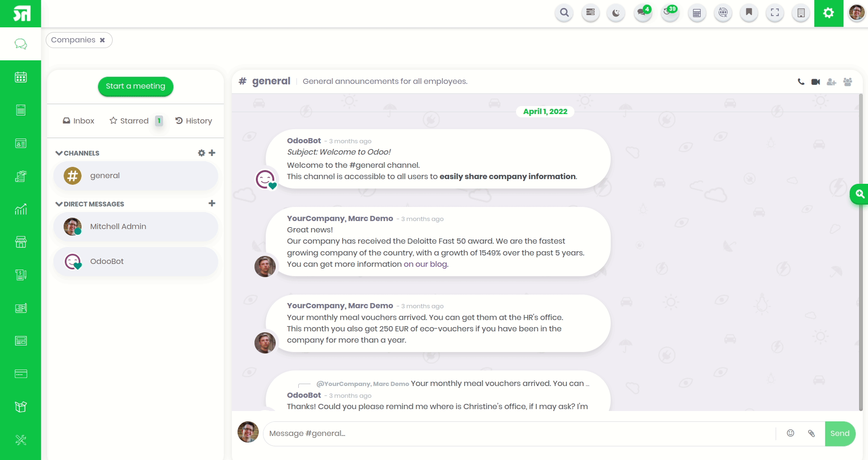Click the quoted reply preview to Marc Demo
This screenshot has width=868, height=460.
(x=452, y=384)
